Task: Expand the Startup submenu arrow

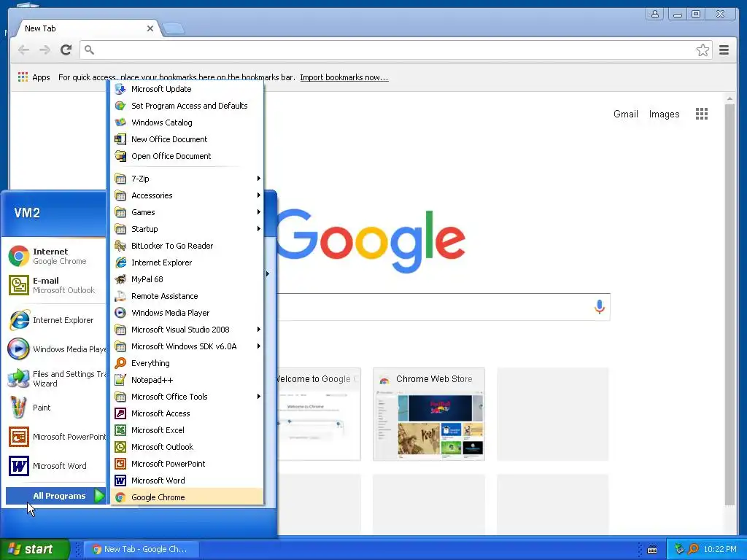Action: (x=259, y=229)
